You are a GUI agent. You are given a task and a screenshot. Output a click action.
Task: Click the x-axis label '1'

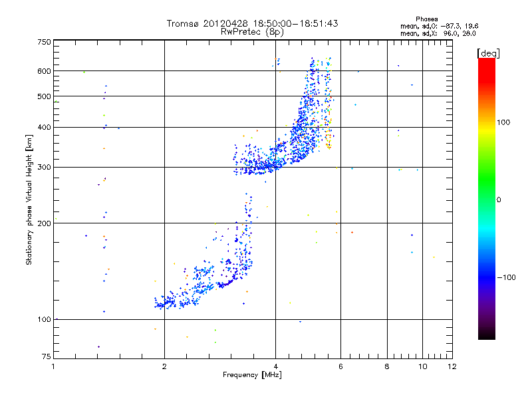pyautogui.click(x=53, y=366)
